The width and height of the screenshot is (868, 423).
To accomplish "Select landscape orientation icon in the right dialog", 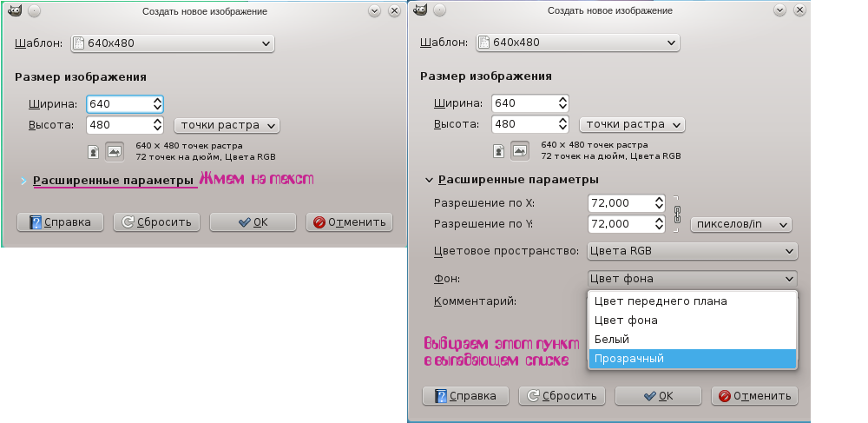I will (x=520, y=151).
